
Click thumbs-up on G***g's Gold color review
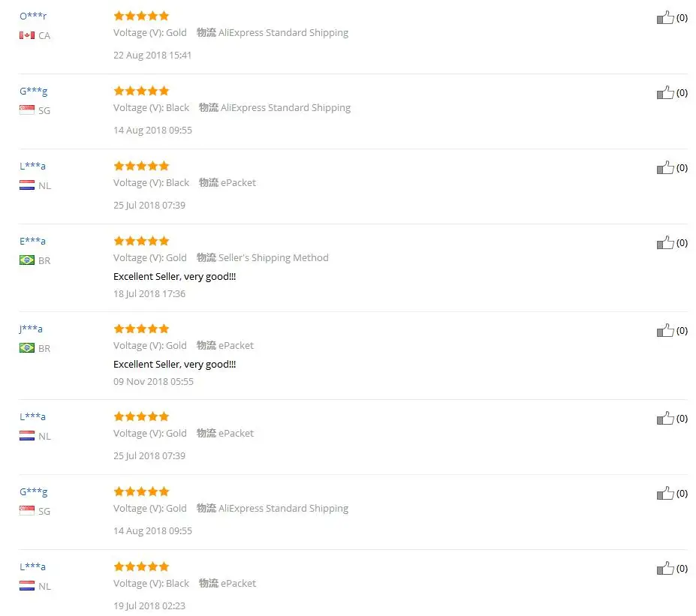pyautogui.click(x=665, y=493)
